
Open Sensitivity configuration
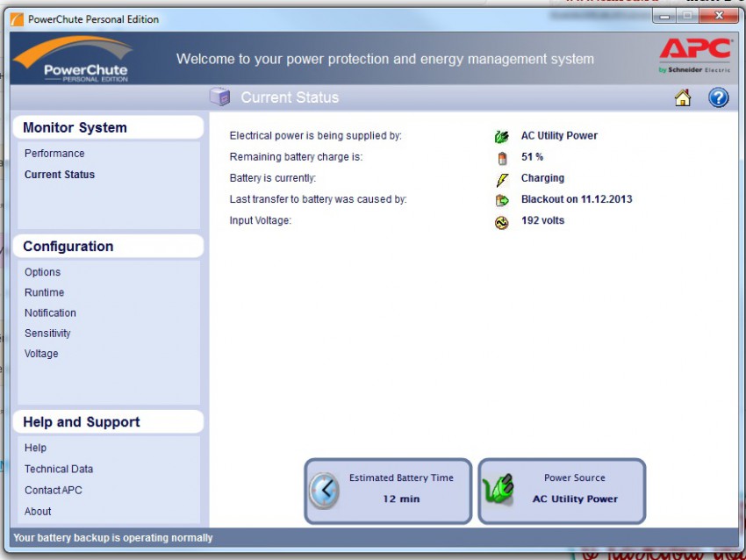pyautogui.click(x=47, y=334)
